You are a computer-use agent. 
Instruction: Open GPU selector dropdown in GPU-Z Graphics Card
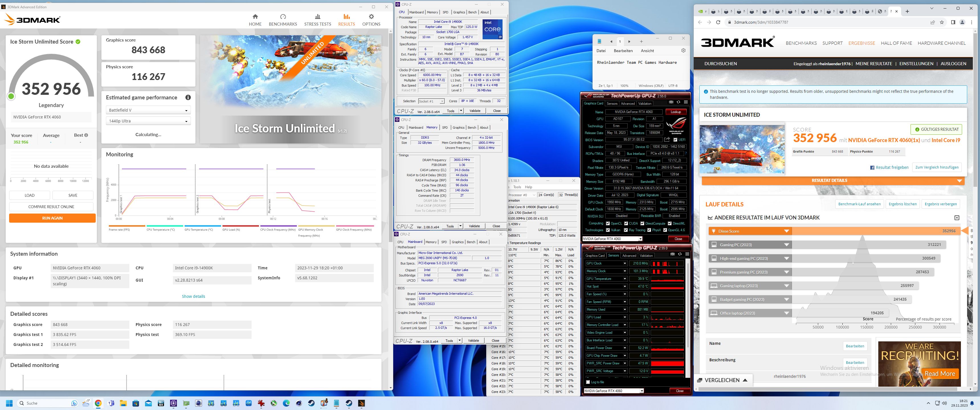pos(612,239)
